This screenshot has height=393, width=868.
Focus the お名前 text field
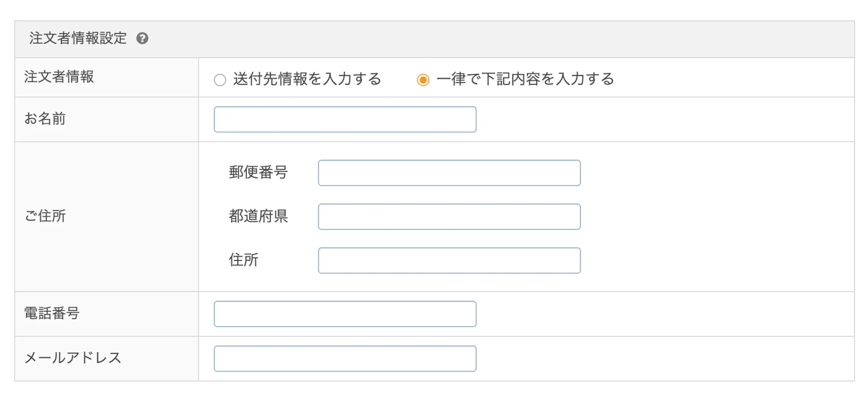345,120
